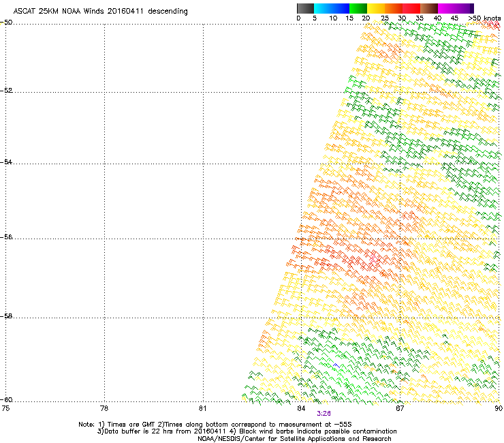Pick the yellow 20-25 knots color segment

(x=376, y=8)
